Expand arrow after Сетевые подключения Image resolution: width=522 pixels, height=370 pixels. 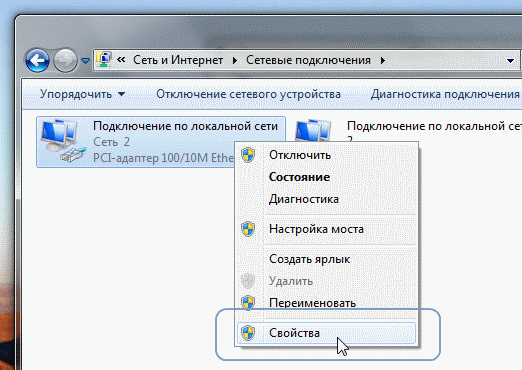[383, 61]
